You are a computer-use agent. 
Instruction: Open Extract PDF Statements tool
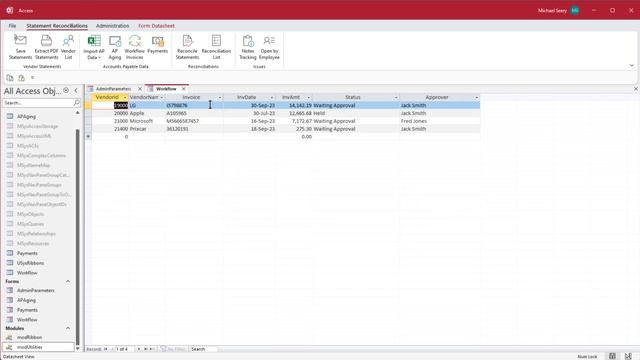(x=47, y=47)
